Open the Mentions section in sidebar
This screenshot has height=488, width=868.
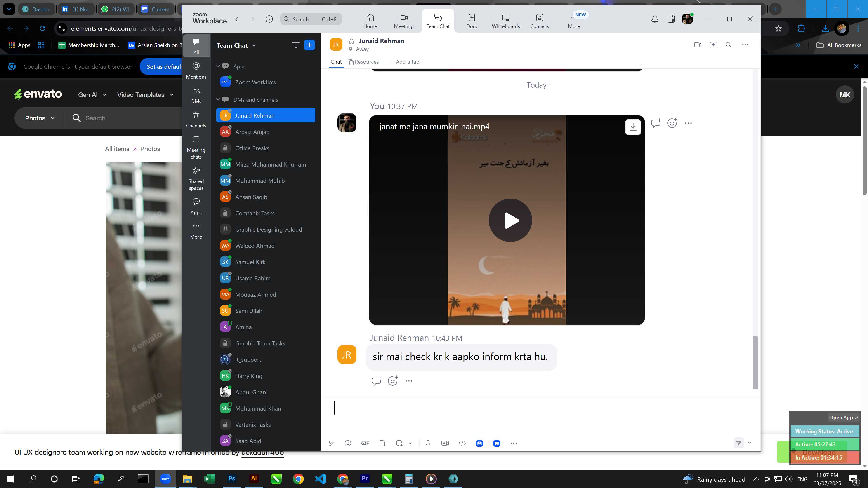point(196,70)
